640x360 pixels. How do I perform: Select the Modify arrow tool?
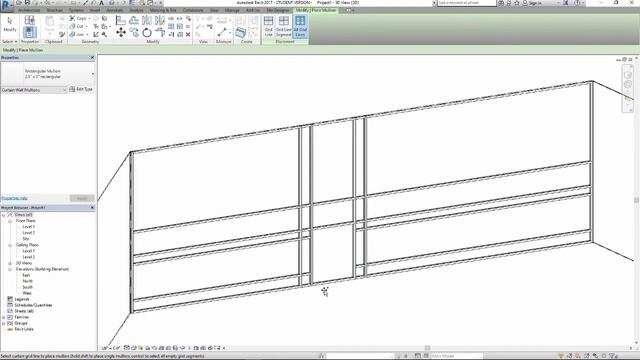coord(10,24)
